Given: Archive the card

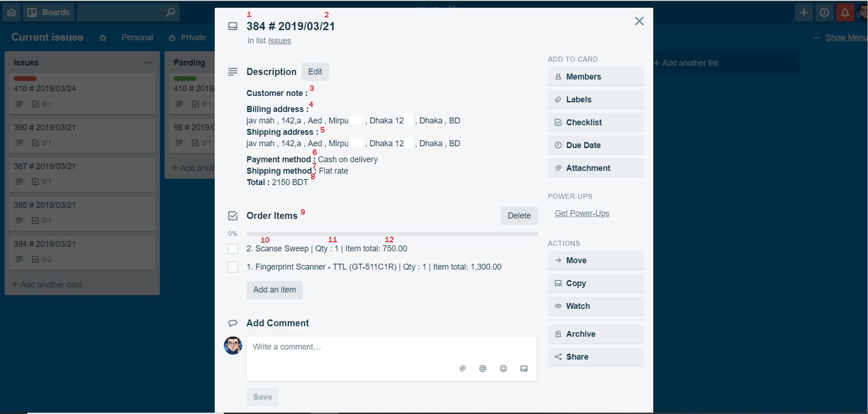Looking at the screenshot, I should [596, 334].
